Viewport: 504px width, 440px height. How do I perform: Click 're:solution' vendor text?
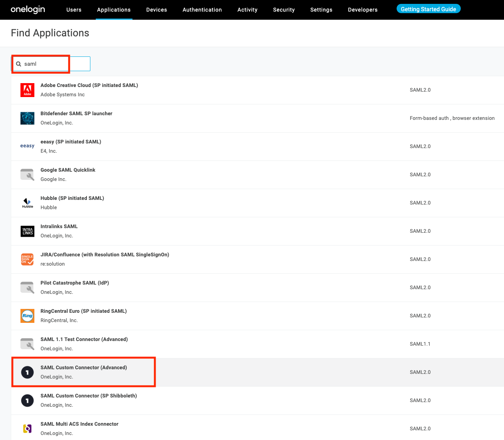(x=53, y=264)
